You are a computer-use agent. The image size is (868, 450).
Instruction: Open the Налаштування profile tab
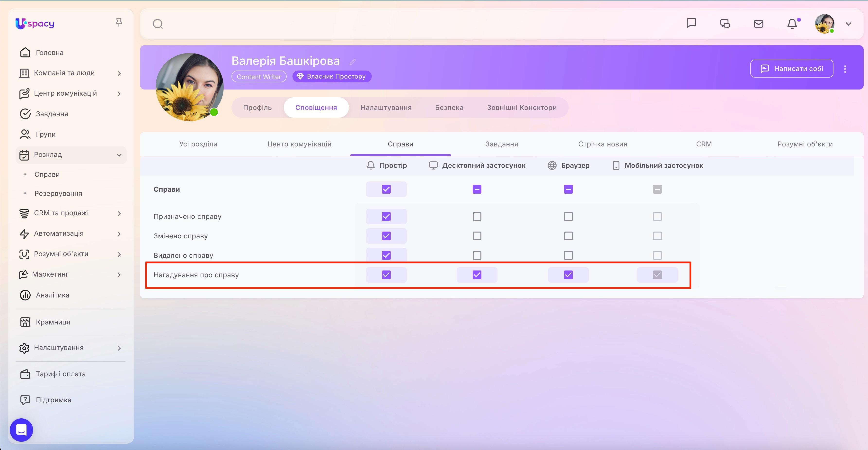(x=386, y=108)
